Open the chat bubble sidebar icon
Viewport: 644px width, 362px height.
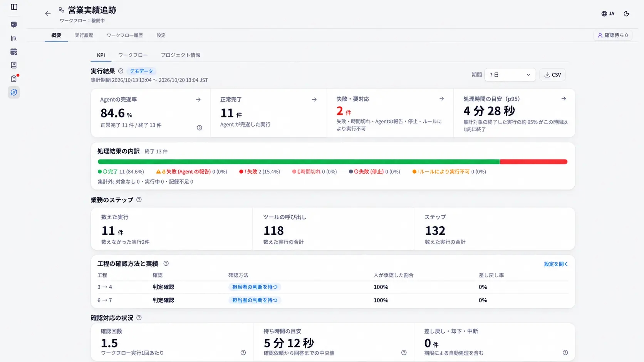(14, 25)
